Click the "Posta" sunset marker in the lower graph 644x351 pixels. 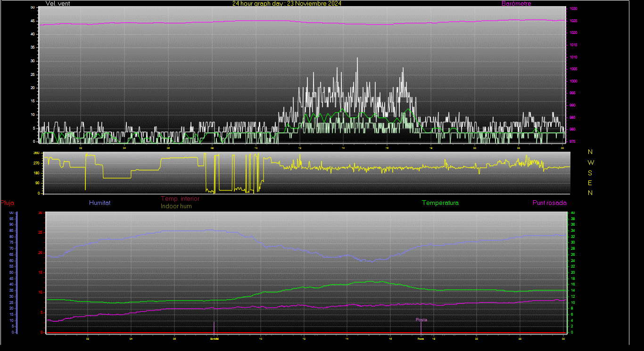coord(421,320)
